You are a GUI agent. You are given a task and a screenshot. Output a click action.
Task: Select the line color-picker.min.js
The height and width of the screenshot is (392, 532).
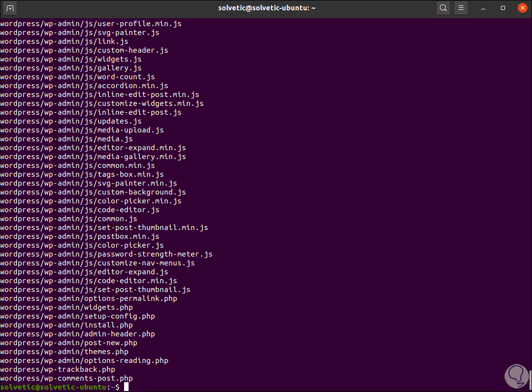pyautogui.click(x=91, y=201)
